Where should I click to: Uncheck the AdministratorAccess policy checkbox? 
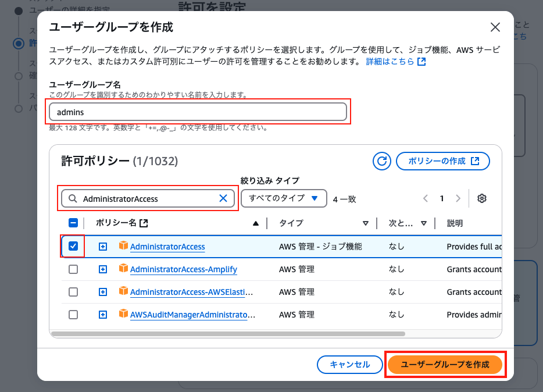[73, 246]
